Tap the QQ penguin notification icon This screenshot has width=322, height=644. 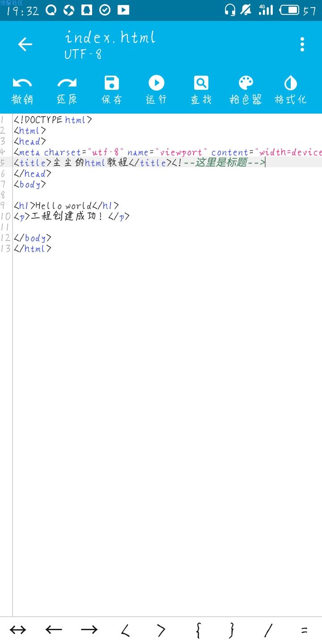pos(87,10)
